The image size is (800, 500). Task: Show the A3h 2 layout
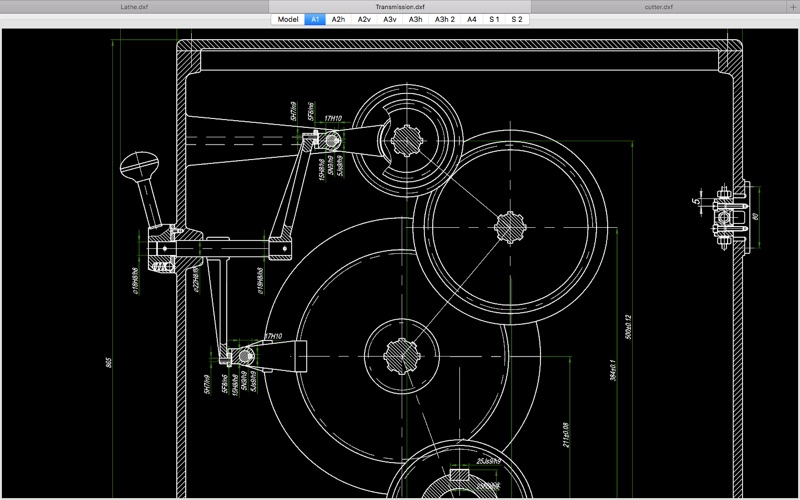[444, 19]
